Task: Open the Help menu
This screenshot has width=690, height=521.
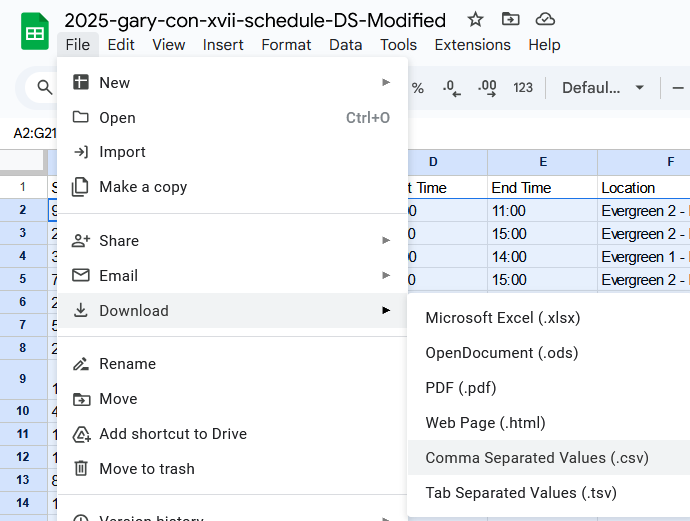Action: pos(544,45)
